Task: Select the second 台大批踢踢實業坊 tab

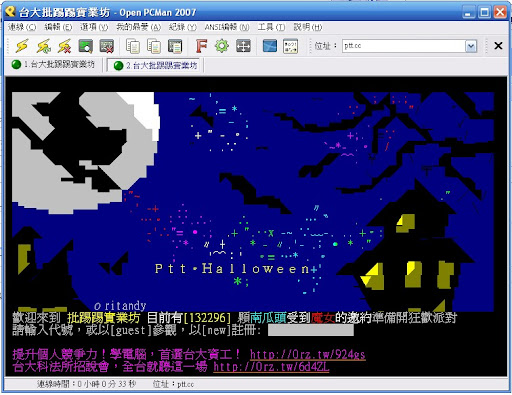Action: click(x=155, y=65)
